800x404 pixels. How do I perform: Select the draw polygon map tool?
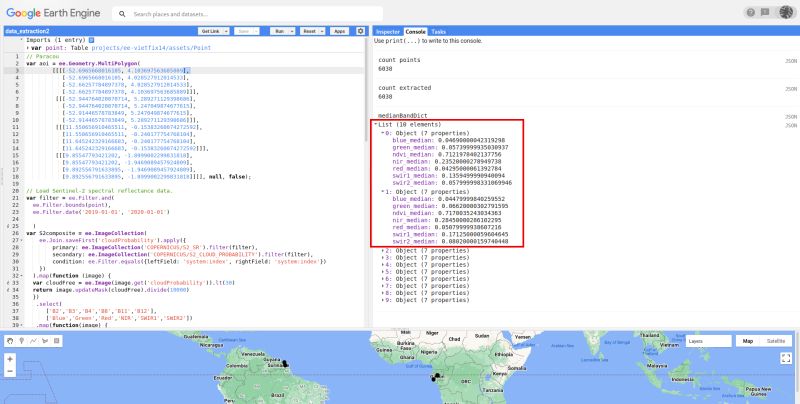tap(45, 341)
